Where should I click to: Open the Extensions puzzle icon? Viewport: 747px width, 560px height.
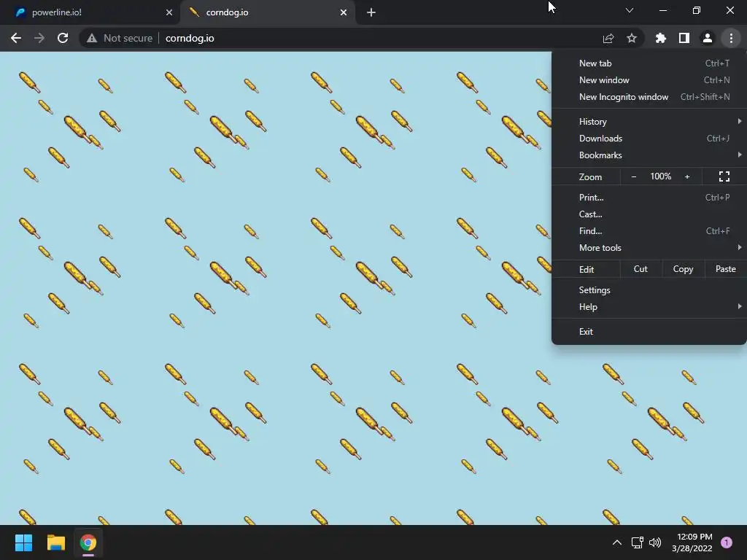[x=661, y=38]
